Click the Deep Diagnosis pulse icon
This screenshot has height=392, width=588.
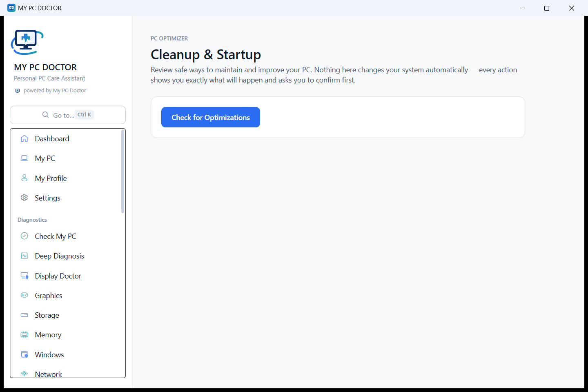pos(24,256)
